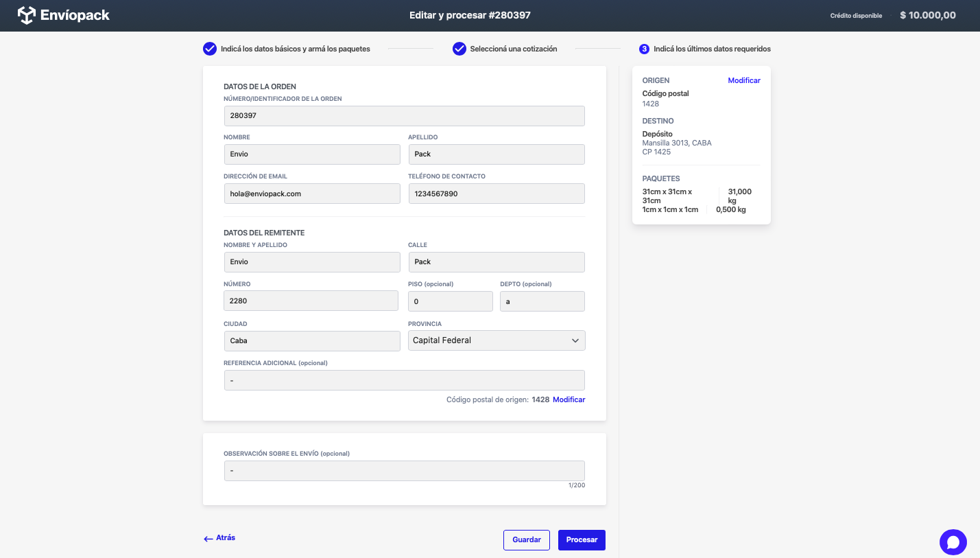This screenshot has height=558, width=980.
Task: Click the step two checkmark icon
Action: coord(459,49)
